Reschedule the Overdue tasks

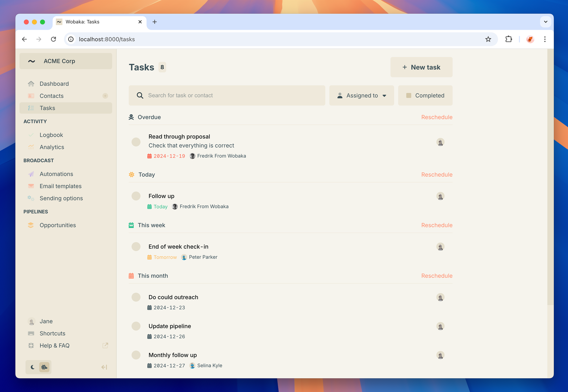click(x=437, y=117)
